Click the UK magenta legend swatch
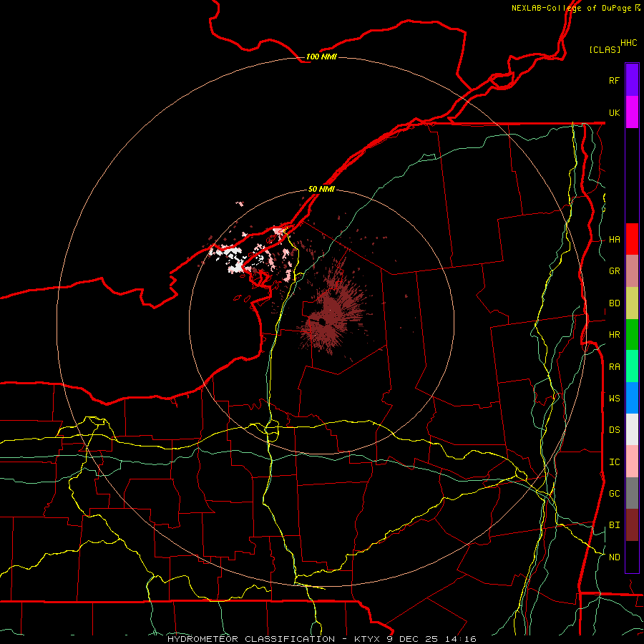The width and height of the screenshot is (644, 644). (632, 112)
